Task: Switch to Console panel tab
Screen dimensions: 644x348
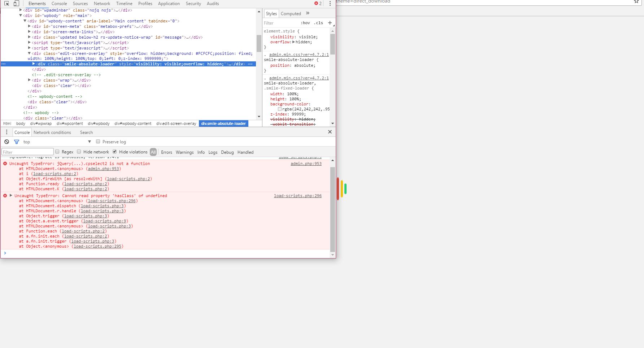Action: [x=59, y=4]
